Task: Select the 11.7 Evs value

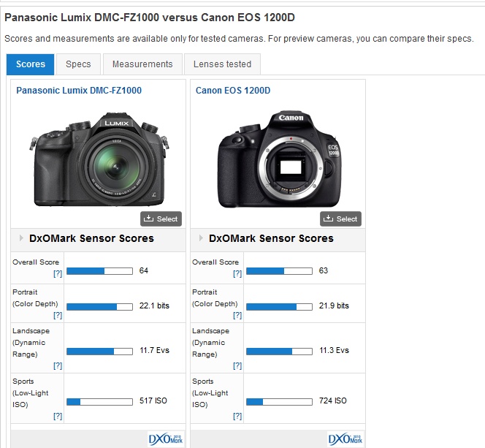Action: (154, 350)
